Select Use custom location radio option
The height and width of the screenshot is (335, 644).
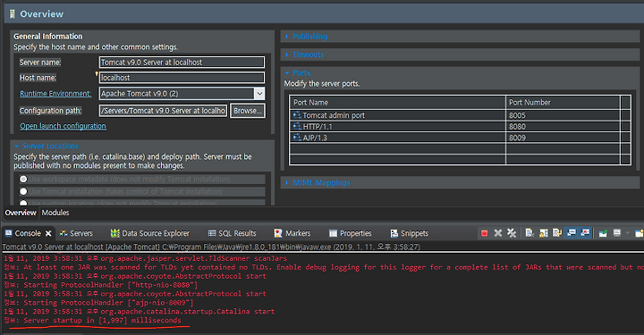coord(23,203)
